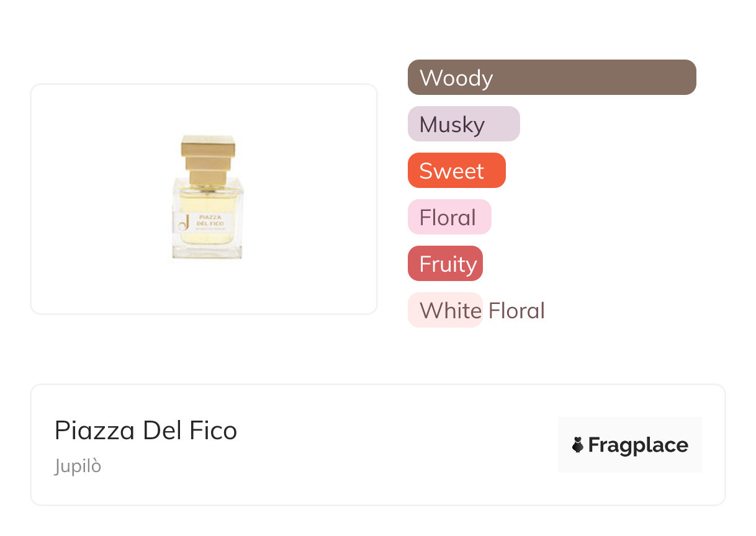Click the red Fruity accord bar

click(444, 264)
